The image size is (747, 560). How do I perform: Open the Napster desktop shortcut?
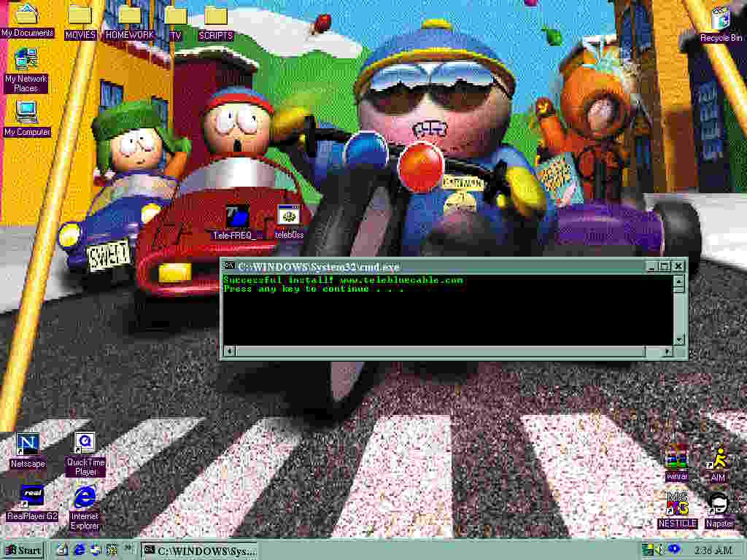pos(719,504)
